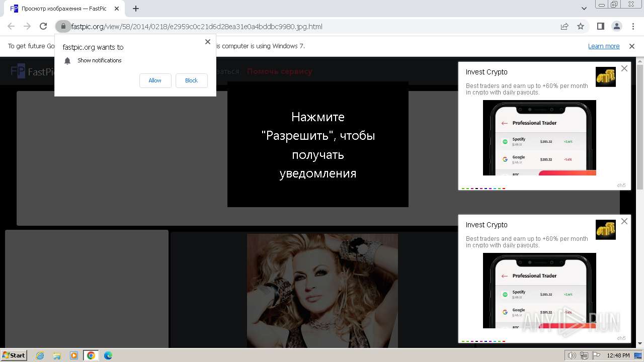644x362 pixels.
Task: Click the notification bell icon in the permission popup
Action: pos(67,61)
